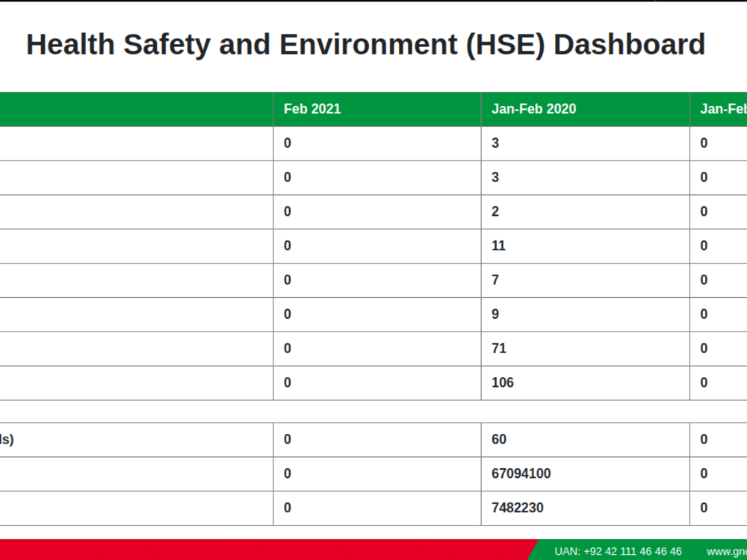Click Feb 2021 zero beside value 2
The width and height of the screenshot is (747, 560).
288,212
